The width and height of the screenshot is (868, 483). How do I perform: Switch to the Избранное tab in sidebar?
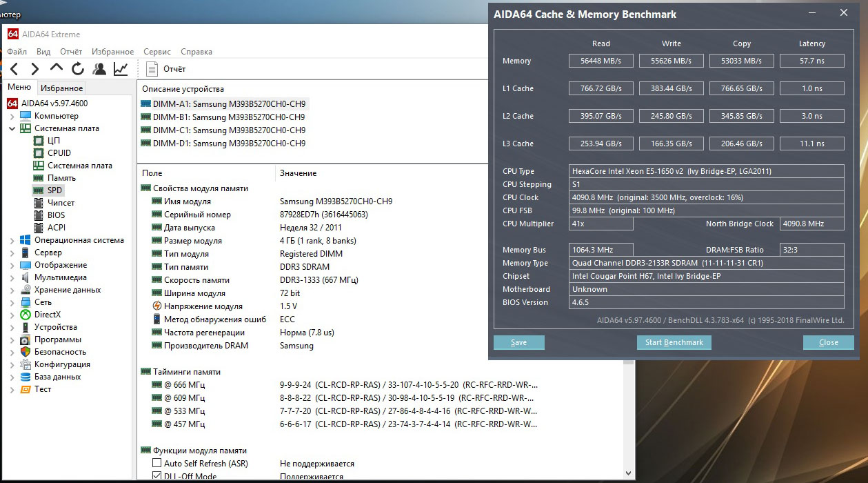pyautogui.click(x=61, y=88)
